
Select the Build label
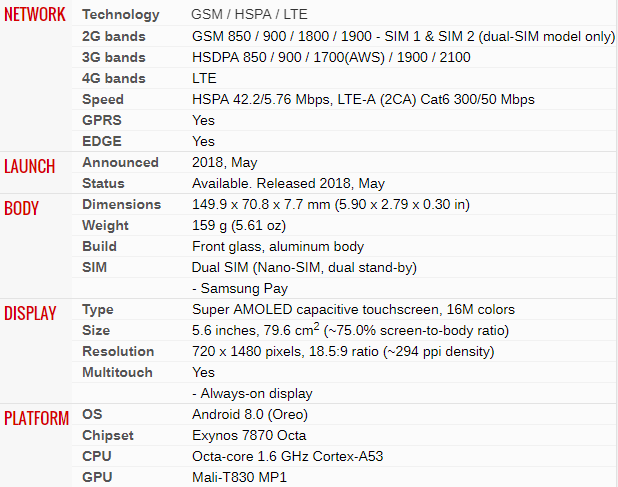pyautogui.click(x=99, y=246)
